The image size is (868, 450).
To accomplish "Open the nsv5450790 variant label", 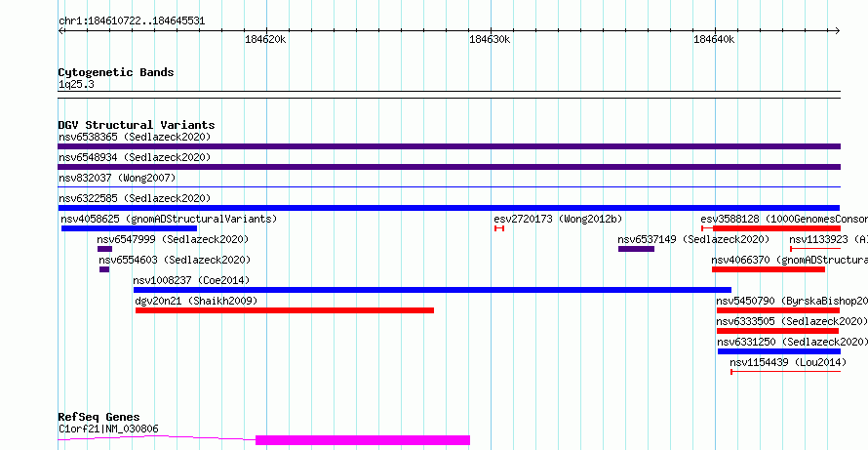I will click(x=792, y=301).
